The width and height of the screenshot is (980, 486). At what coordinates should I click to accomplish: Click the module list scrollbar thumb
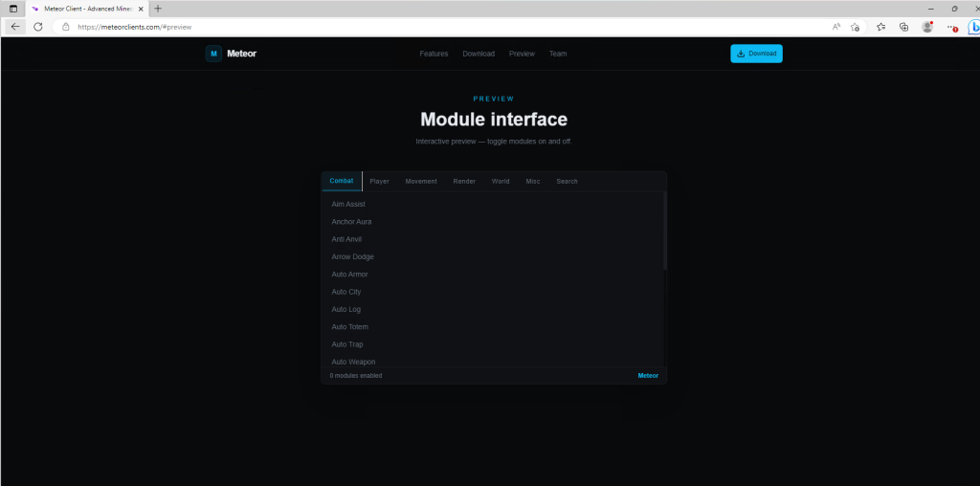click(665, 232)
